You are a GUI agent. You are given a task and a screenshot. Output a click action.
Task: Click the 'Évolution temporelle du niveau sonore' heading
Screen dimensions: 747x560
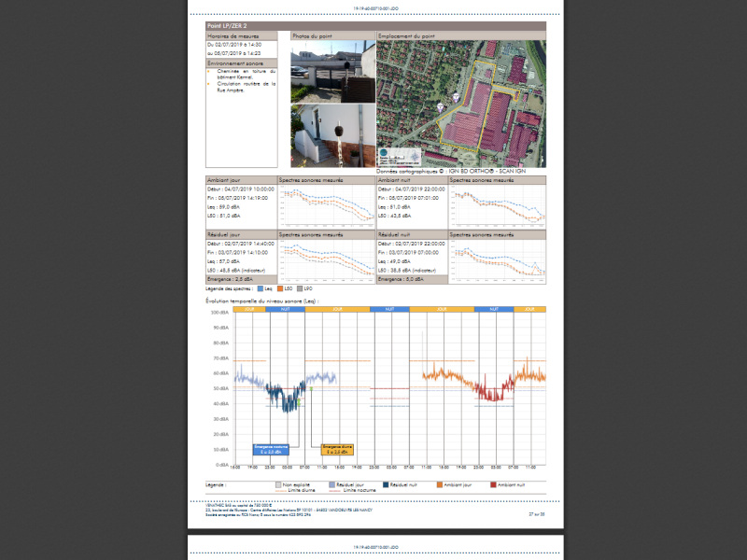(x=262, y=301)
